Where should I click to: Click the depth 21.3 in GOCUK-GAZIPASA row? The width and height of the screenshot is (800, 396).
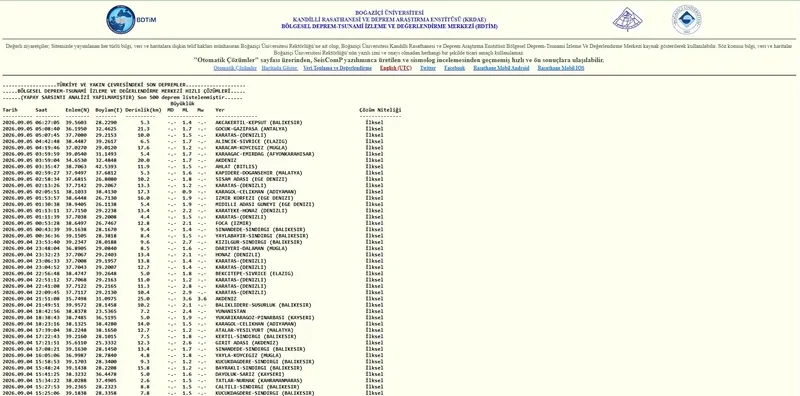(143, 129)
